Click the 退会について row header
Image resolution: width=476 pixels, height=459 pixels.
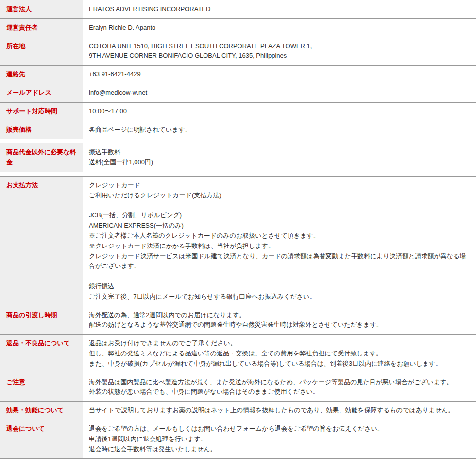25,429
